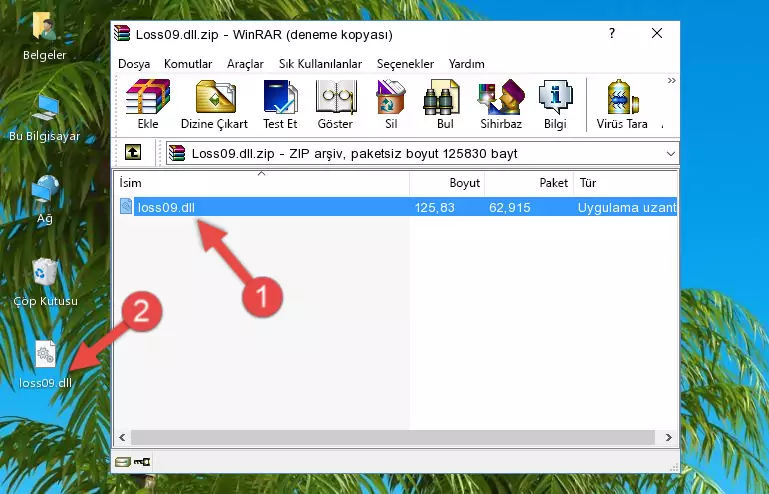Sort by İsim column header
This screenshot has width=769, height=494.
pos(262,183)
